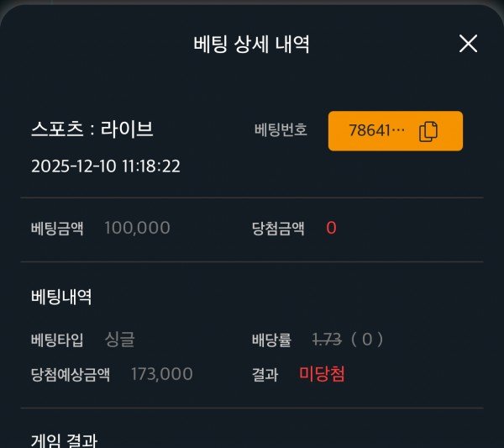This screenshot has width=504, height=448.
Task: Click the 베팅타입 label
Action: tap(58, 340)
